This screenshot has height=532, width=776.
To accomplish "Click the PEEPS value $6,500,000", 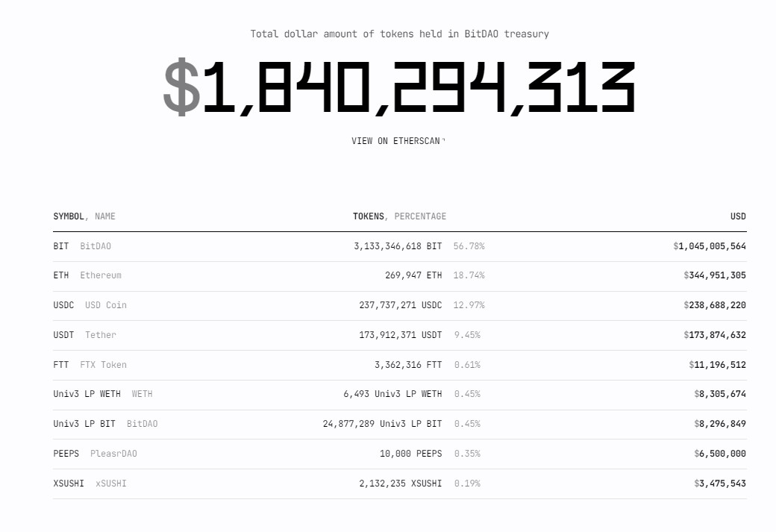I will coord(719,454).
